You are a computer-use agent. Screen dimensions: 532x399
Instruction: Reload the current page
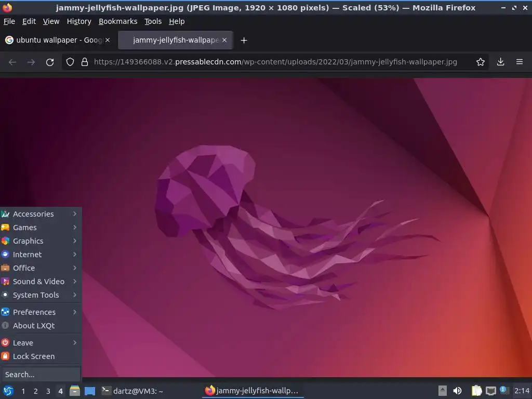point(50,62)
